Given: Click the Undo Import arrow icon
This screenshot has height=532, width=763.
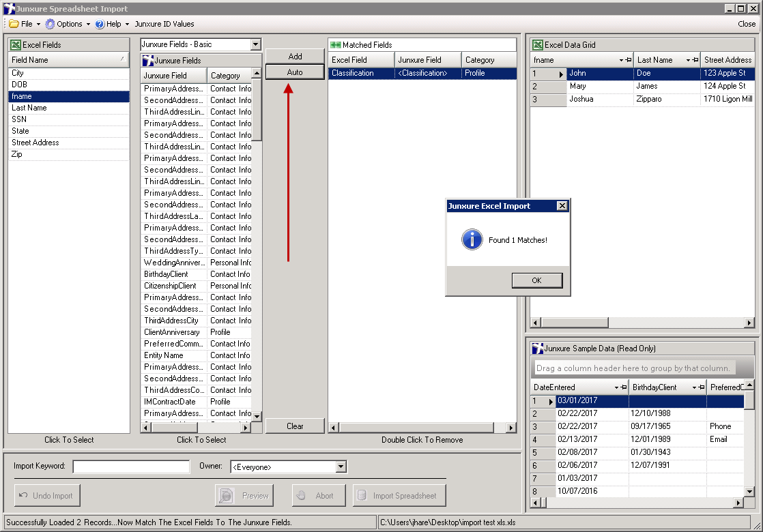Looking at the screenshot, I should [x=23, y=495].
